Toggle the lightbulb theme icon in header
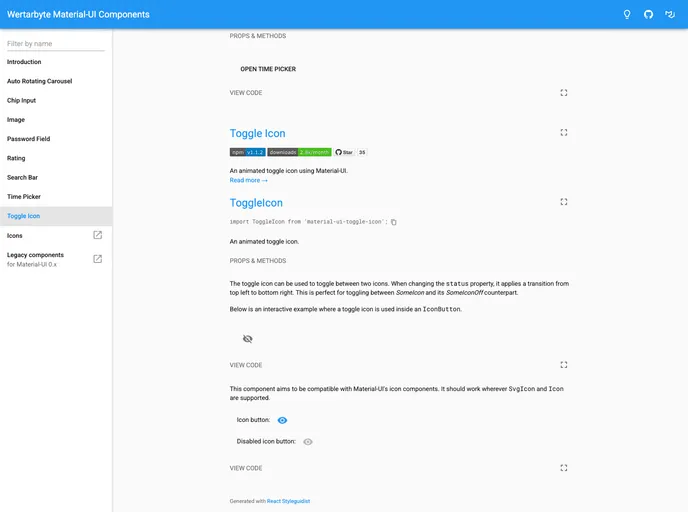Image resolution: width=688 pixels, height=512 pixels. point(627,14)
